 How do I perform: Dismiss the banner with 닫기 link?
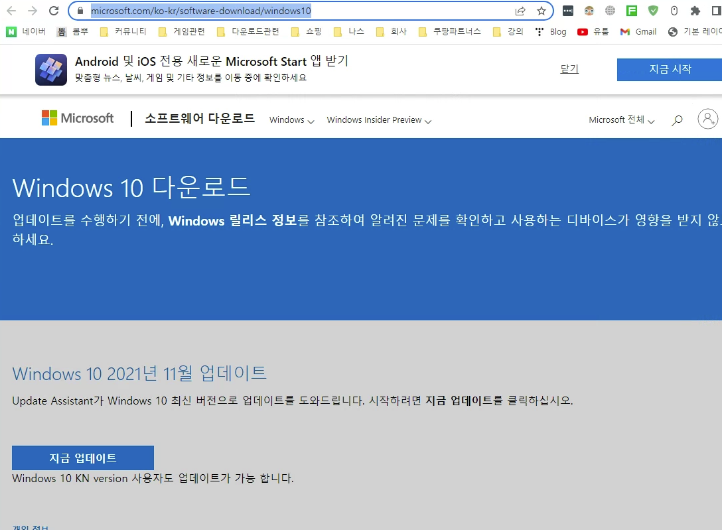569,69
